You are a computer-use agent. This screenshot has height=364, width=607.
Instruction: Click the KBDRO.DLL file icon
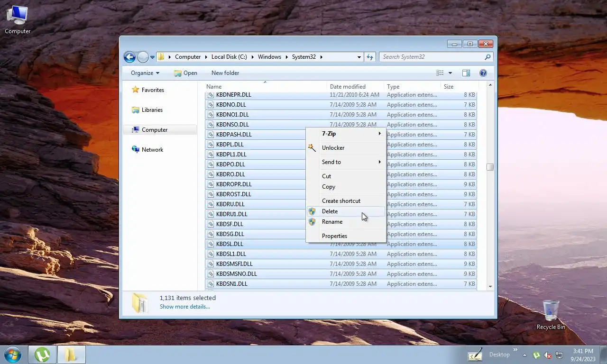211,174
